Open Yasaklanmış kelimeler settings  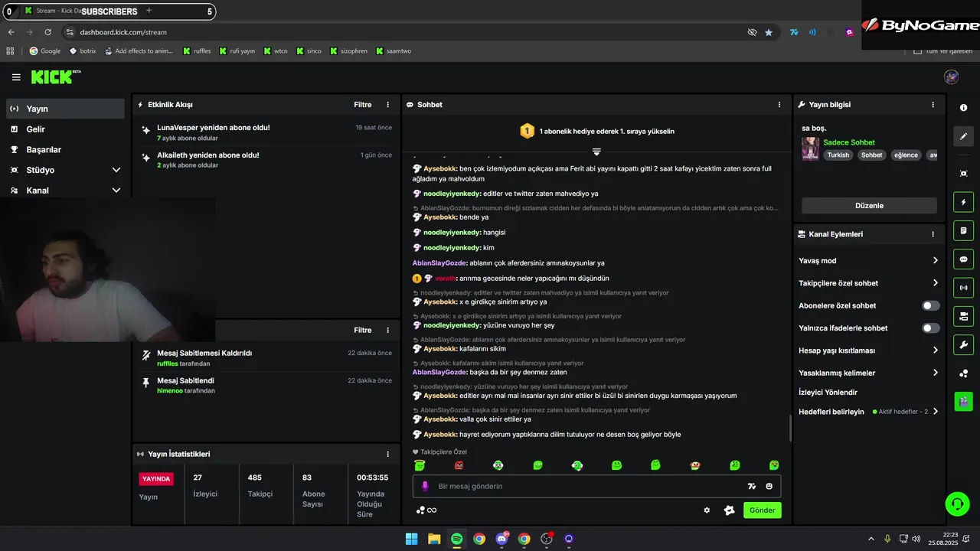(868, 373)
